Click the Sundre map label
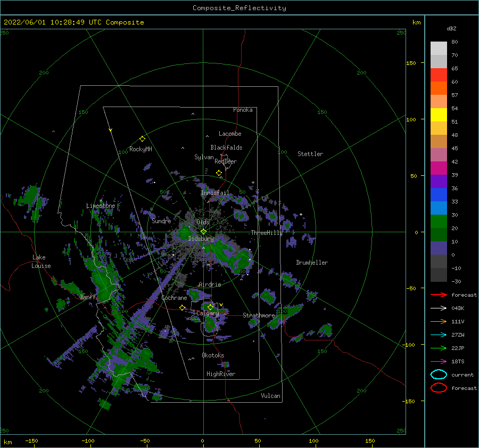479x448 pixels. [161, 221]
